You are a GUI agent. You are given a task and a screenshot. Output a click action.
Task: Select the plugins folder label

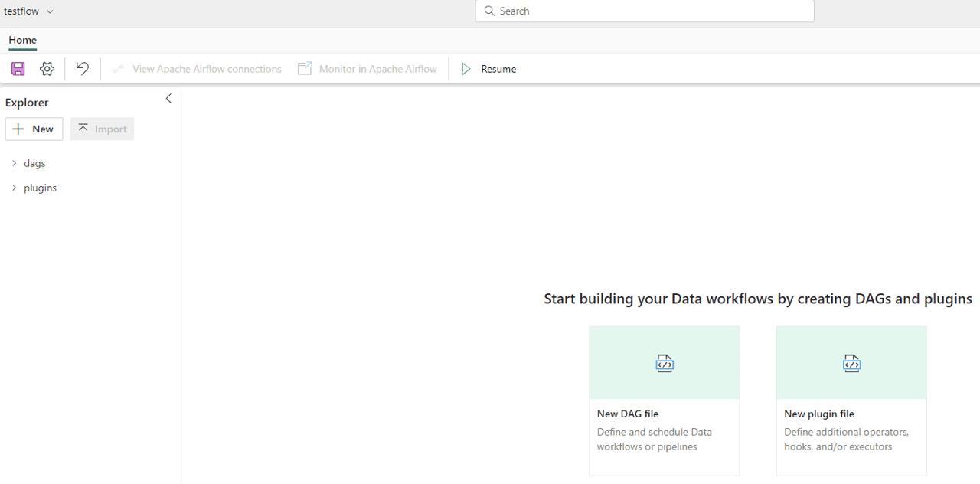pos(40,188)
